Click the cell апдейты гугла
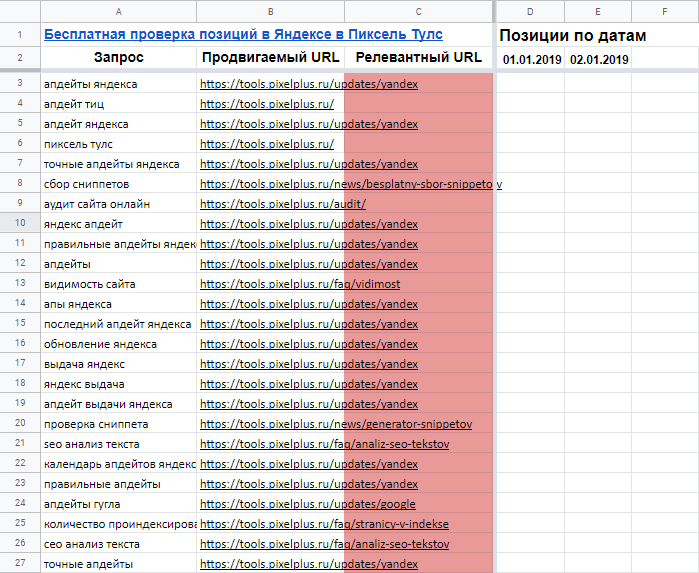The height and width of the screenshot is (573, 699). pos(119,504)
